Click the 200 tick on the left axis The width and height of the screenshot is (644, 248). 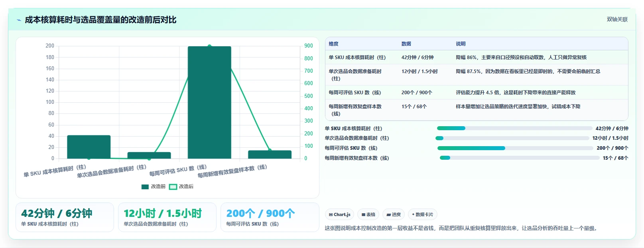click(x=50, y=46)
